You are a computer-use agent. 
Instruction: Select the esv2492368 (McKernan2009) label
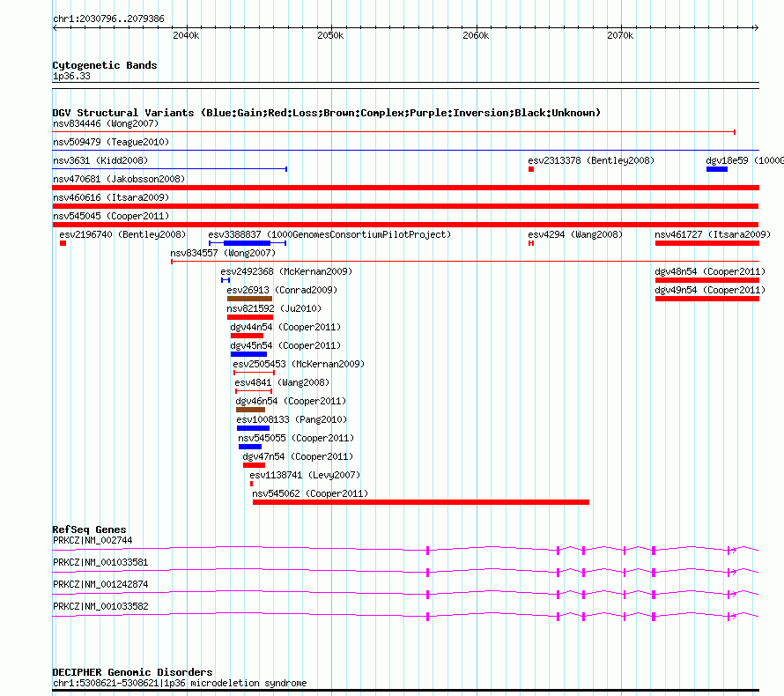coord(286,271)
